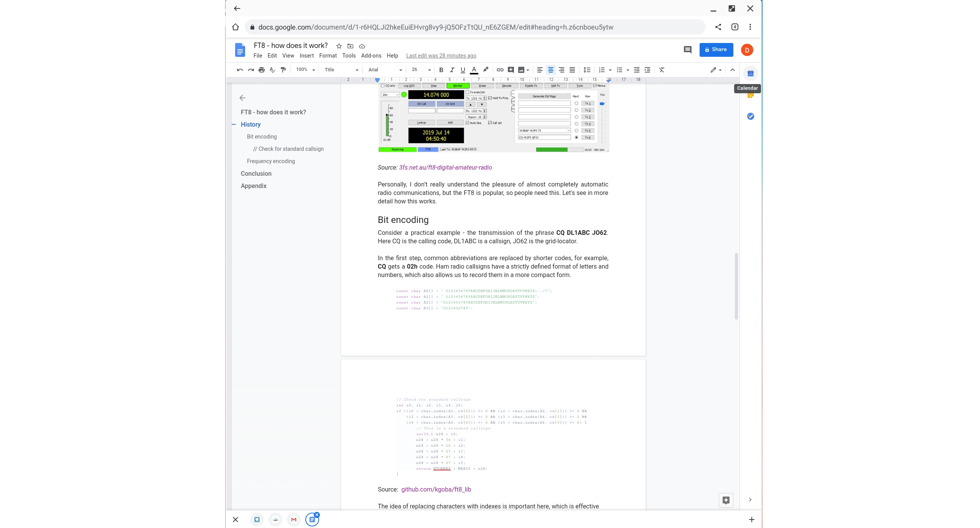Click the clear formatting icon
980x528 pixels.
pyautogui.click(x=662, y=70)
